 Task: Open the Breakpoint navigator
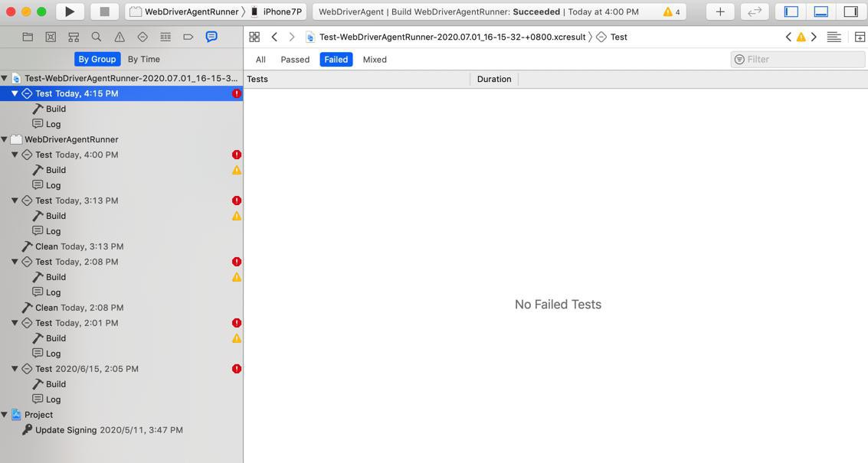tap(188, 37)
